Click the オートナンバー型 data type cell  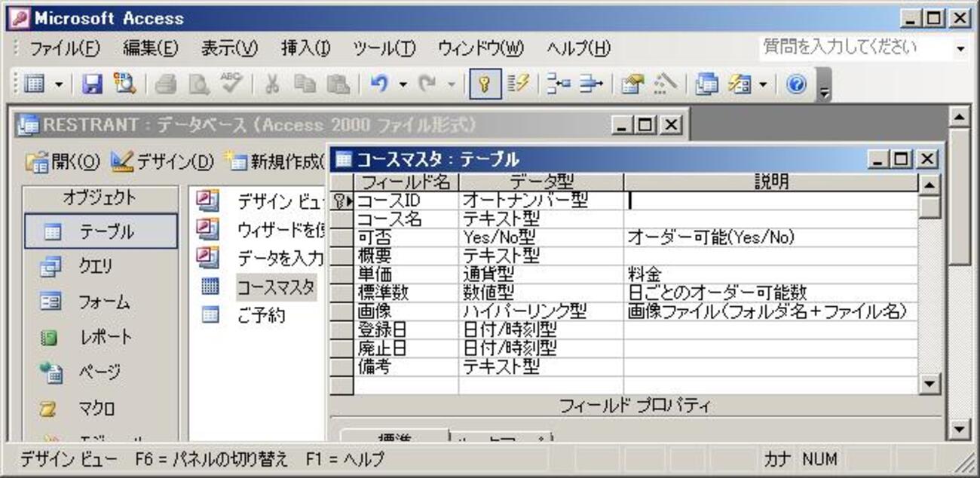pos(541,201)
